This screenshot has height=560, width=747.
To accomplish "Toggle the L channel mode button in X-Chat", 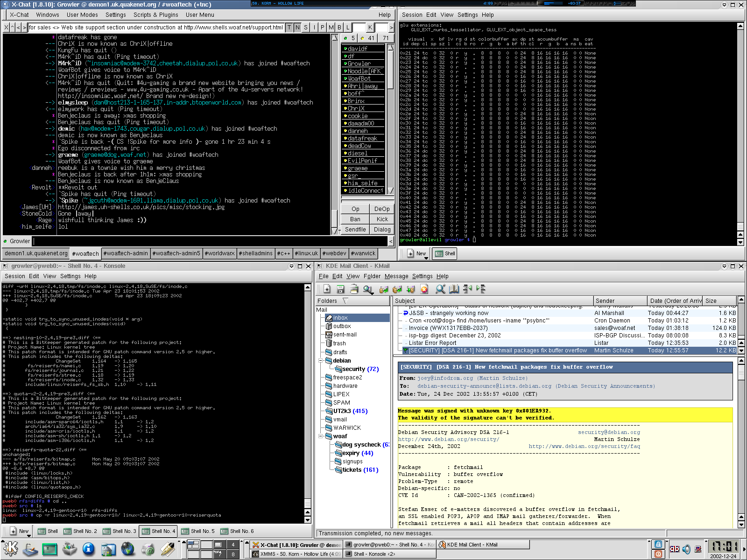I will (x=348, y=28).
